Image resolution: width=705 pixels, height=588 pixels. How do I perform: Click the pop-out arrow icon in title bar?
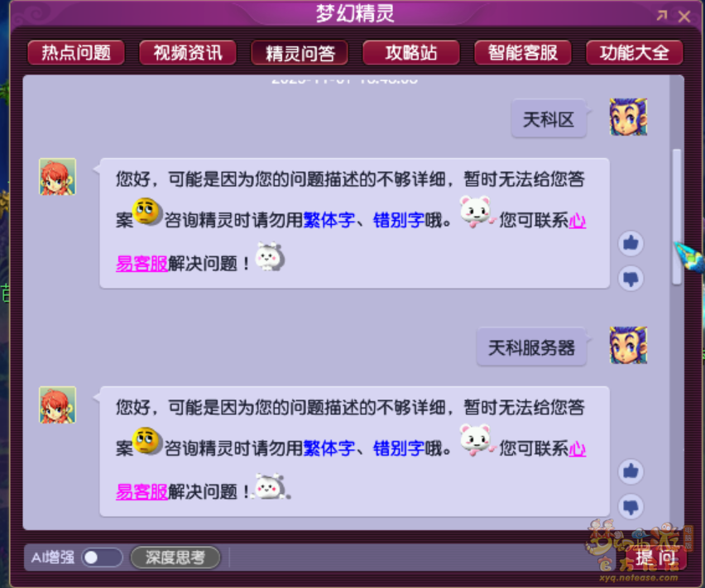click(661, 17)
